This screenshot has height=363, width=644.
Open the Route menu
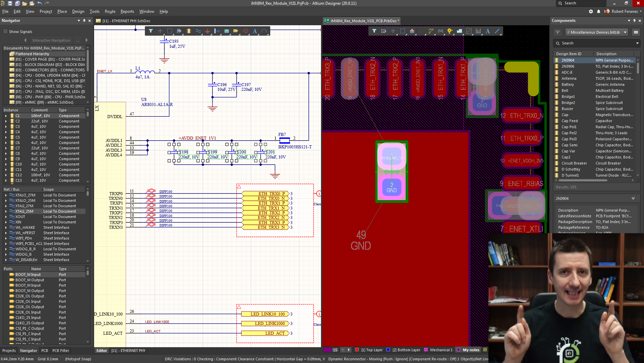pyautogui.click(x=110, y=11)
